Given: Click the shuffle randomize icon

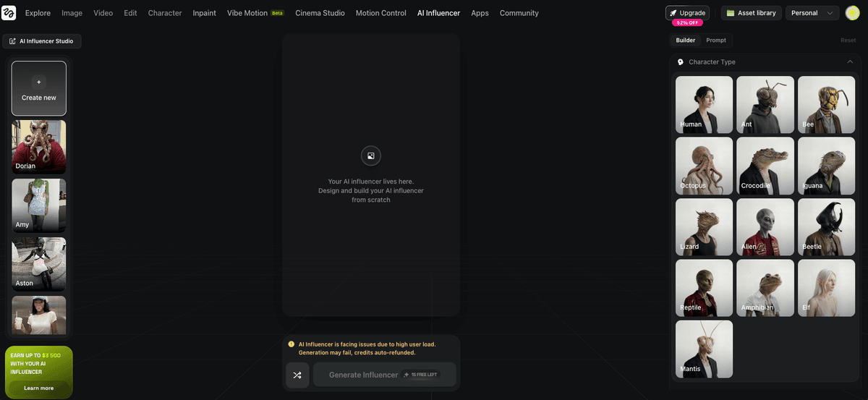Looking at the screenshot, I should click(297, 375).
